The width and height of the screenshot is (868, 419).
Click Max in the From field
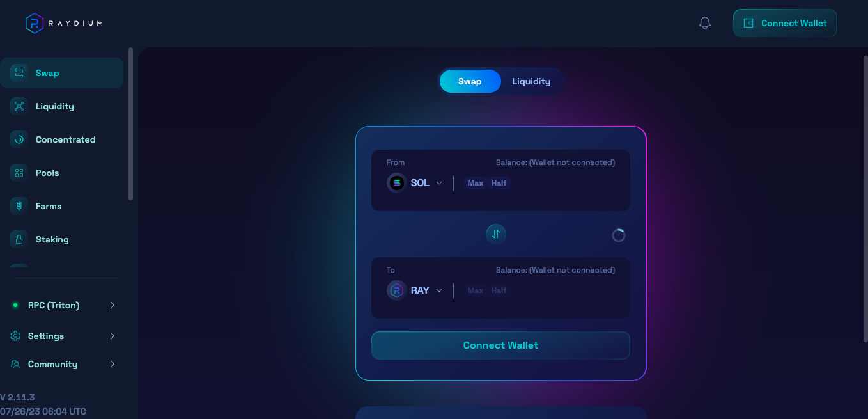click(476, 183)
